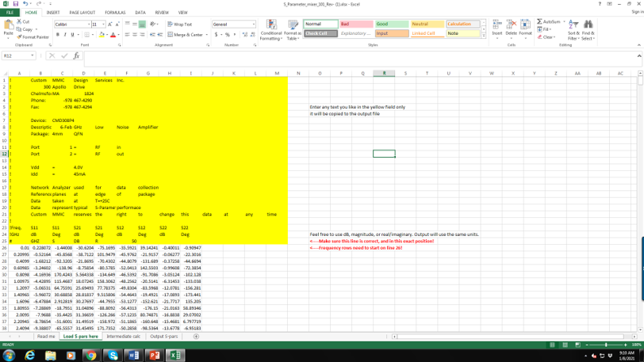Screen dimensions: 644x362
Task: Click the Insert cells icon
Action: (x=497, y=25)
